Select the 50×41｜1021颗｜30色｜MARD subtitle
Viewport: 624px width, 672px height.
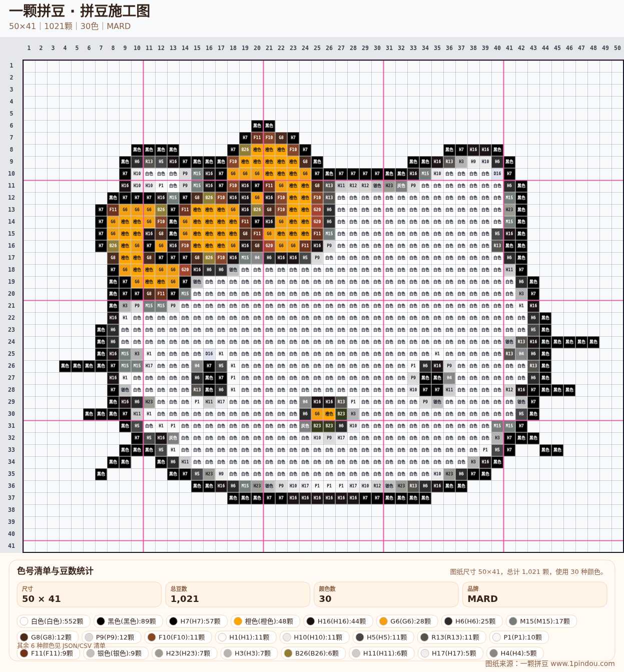point(70,26)
